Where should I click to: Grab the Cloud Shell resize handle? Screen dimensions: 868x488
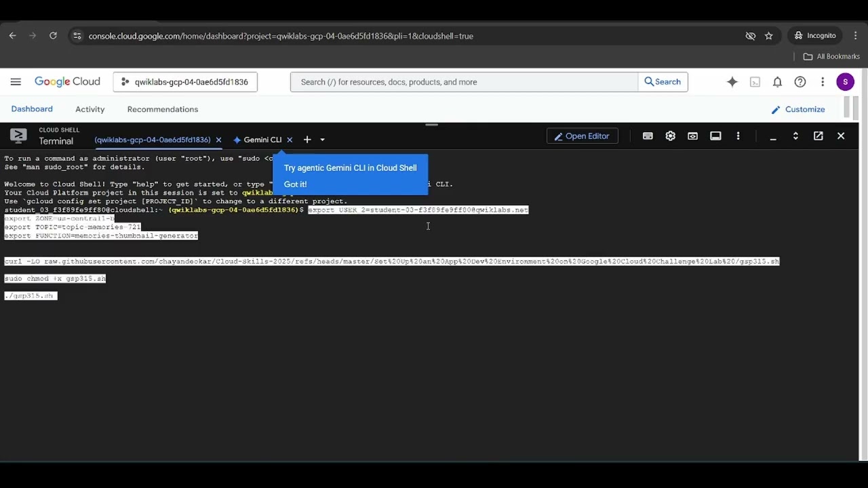pyautogui.click(x=431, y=125)
